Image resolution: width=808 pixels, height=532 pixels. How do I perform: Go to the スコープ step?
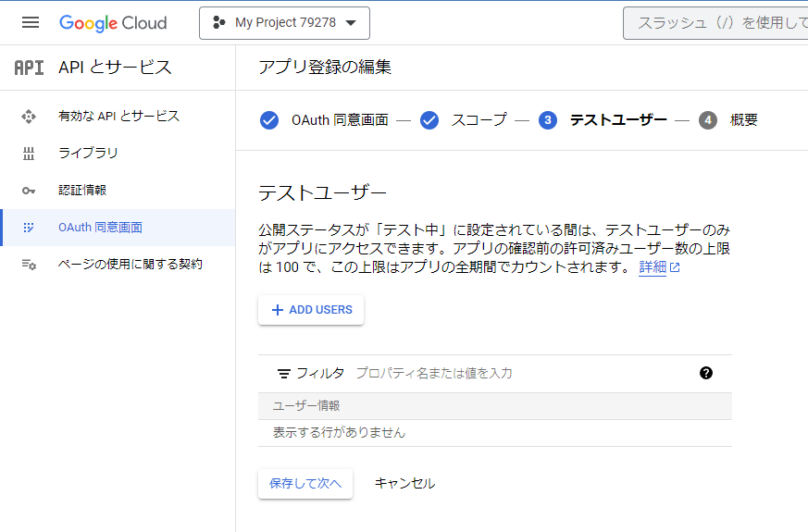point(479,120)
